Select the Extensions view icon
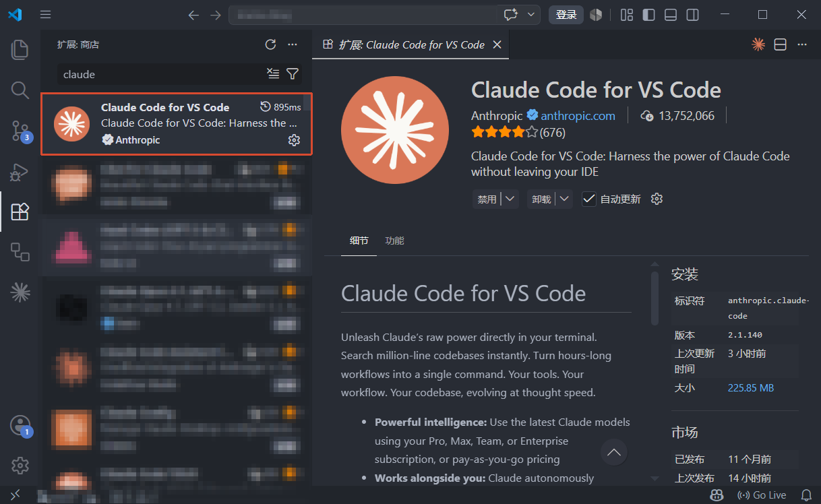821x504 pixels. 20,212
